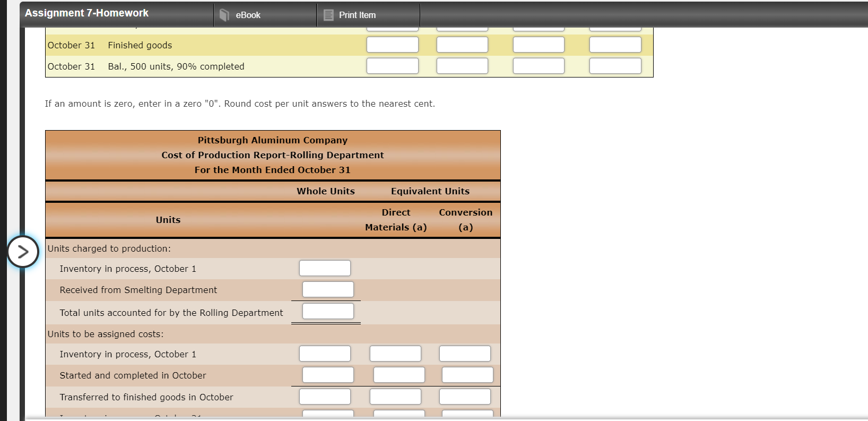Click 'Equivalent Units' column header
Screen dimensions: 868x421
[x=430, y=191]
